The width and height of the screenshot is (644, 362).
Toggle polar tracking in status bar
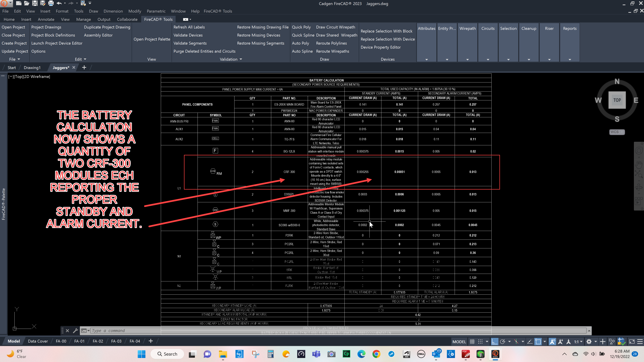click(x=503, y=342)
